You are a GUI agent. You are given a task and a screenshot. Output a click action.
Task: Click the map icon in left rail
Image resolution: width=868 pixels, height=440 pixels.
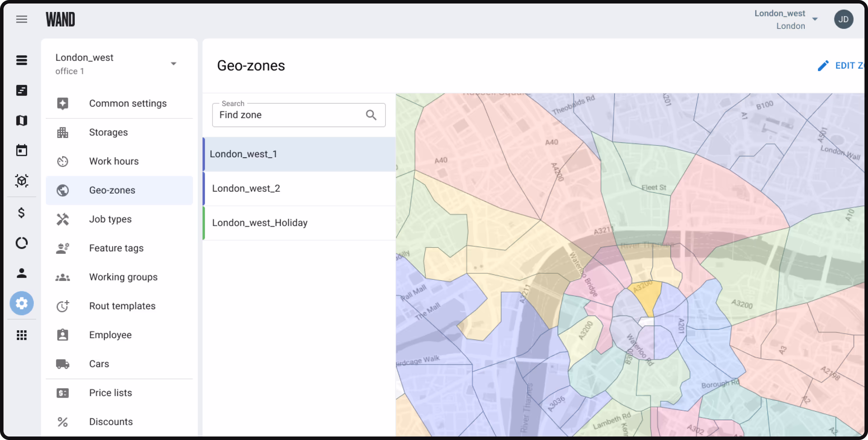tap(22, 121)
